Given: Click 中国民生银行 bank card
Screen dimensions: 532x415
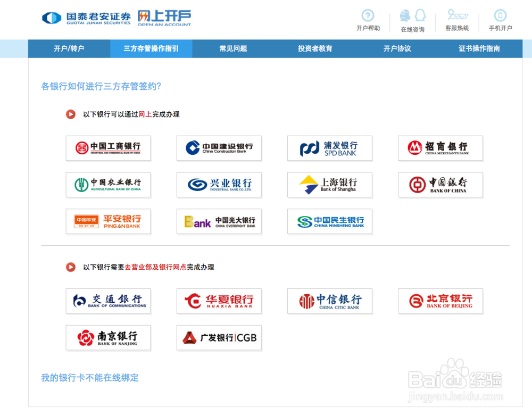Looking at the screenshot, I should pyautogui.click(x=329, y=221).
